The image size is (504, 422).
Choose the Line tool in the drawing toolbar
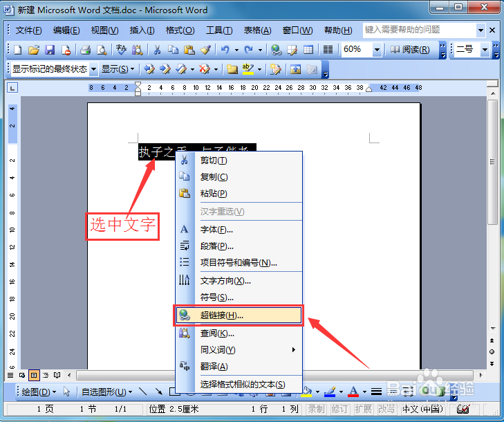142,392
